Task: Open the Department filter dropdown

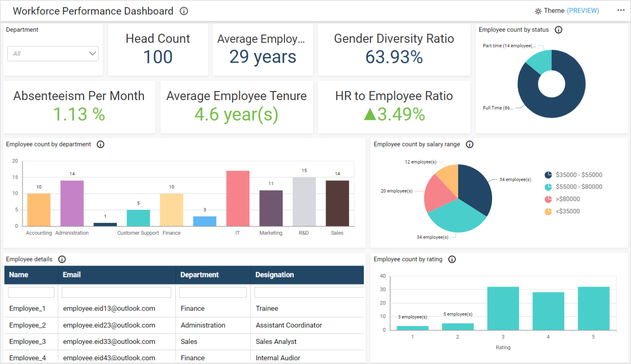Action: [x=93, y=53]
